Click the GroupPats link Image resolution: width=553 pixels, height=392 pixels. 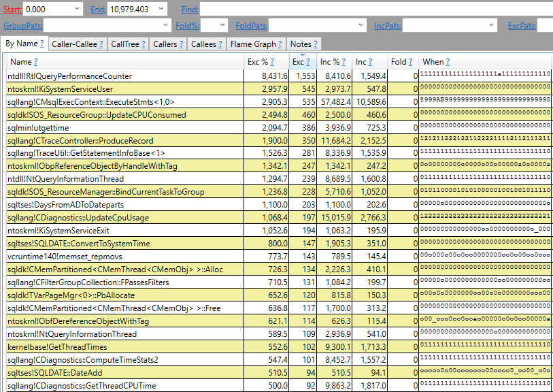pos(23,26)
